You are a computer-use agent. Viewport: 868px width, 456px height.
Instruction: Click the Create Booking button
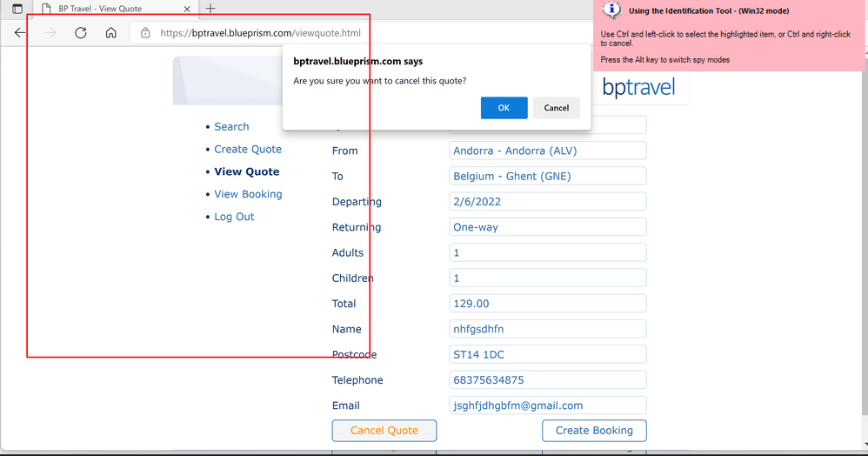(x=594, y=431)
